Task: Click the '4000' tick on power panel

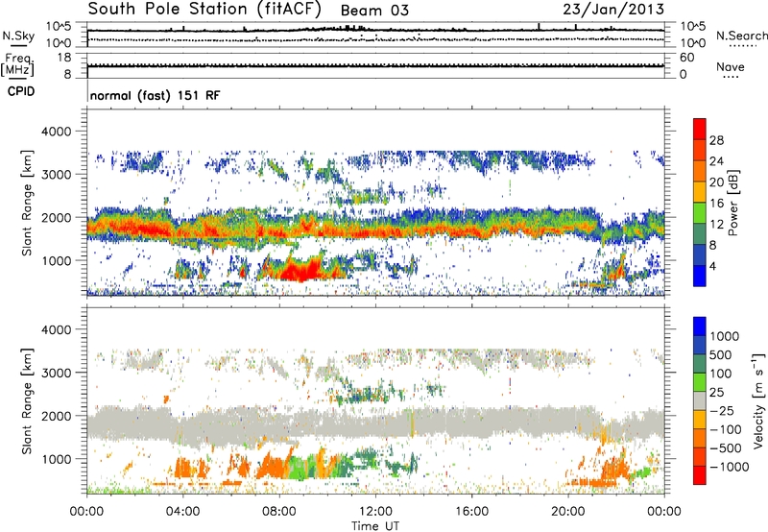Action: coord(57,132)
